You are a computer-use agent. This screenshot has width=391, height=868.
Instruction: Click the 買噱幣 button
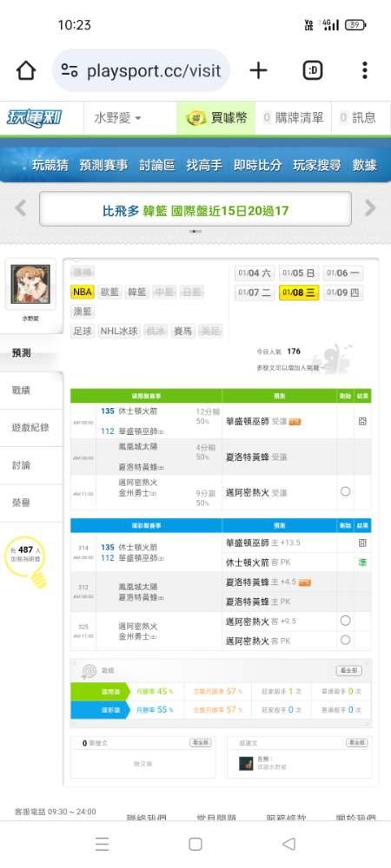(216, 117)
